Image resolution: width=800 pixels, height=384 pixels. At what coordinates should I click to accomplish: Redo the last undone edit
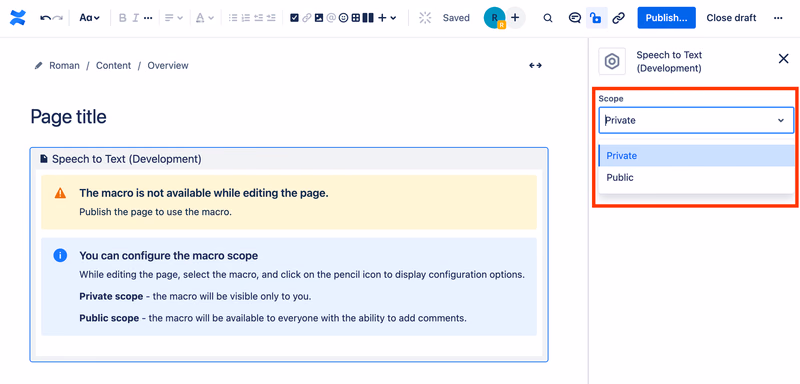[x=57, y=18]
